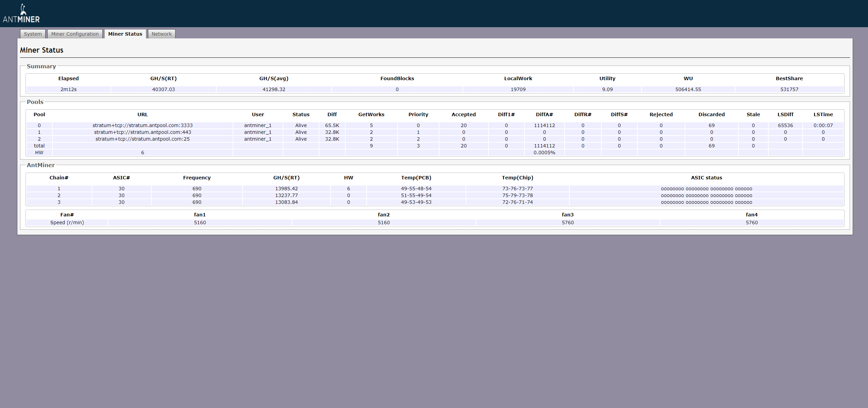The image size is (868, 408).
Task: Click chain 1 chip temp 73-76-73-77
Action: (x=517, y=189)
